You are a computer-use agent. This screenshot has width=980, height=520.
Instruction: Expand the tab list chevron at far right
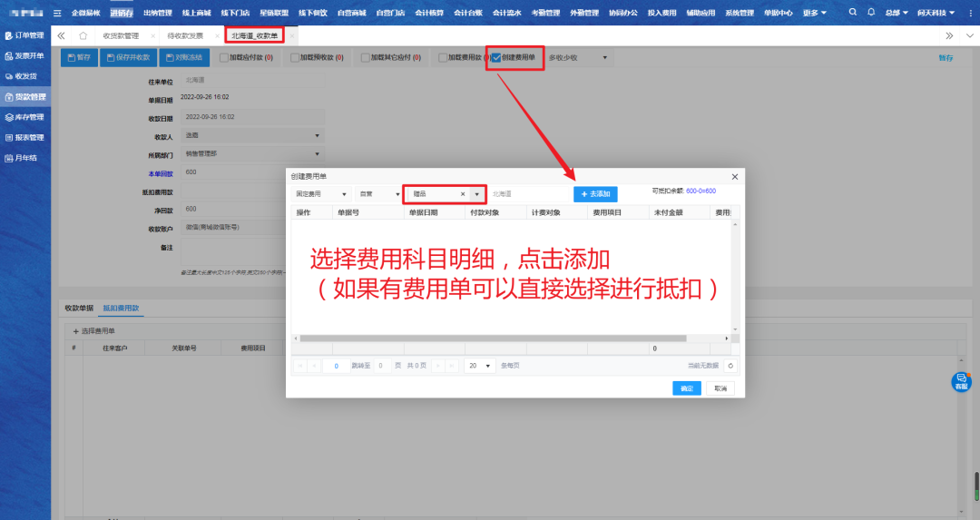(969, 35)
